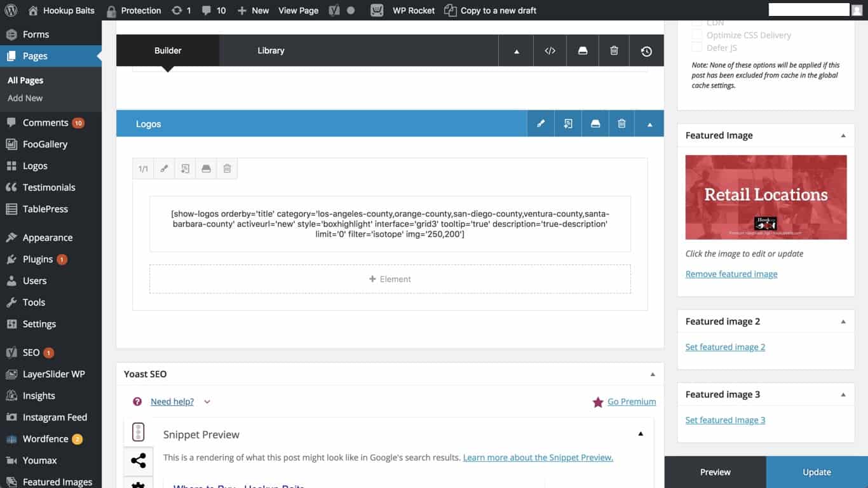Image resolution: width=868 pixels, height=488 pixels.
Task: Click the shopping cart admin bar icon
Action: 377,10
